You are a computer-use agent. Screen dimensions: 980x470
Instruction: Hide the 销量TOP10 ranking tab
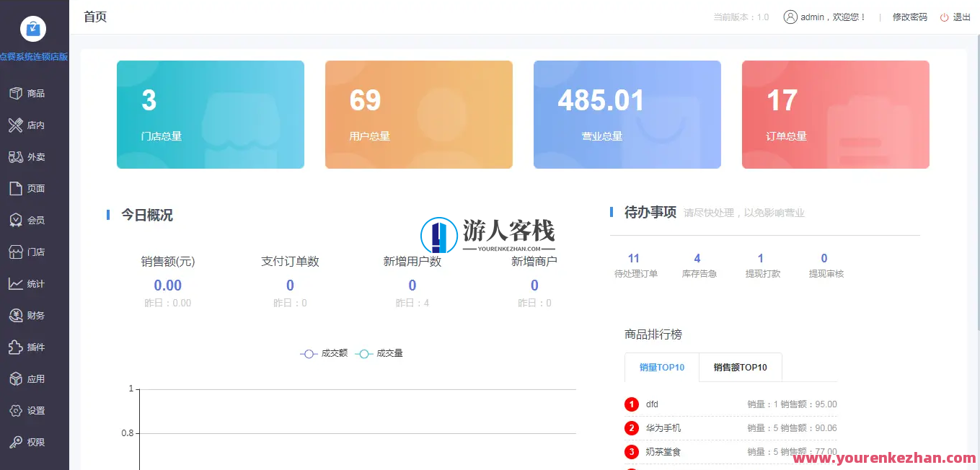[x=661, y=368]
